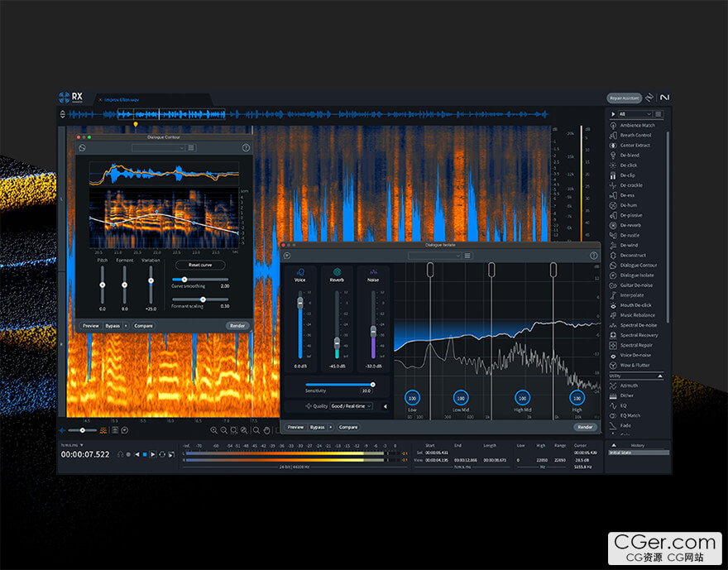
Task: Open Dialogue Contour preset dropdown
Action: [x=156, y=148]
